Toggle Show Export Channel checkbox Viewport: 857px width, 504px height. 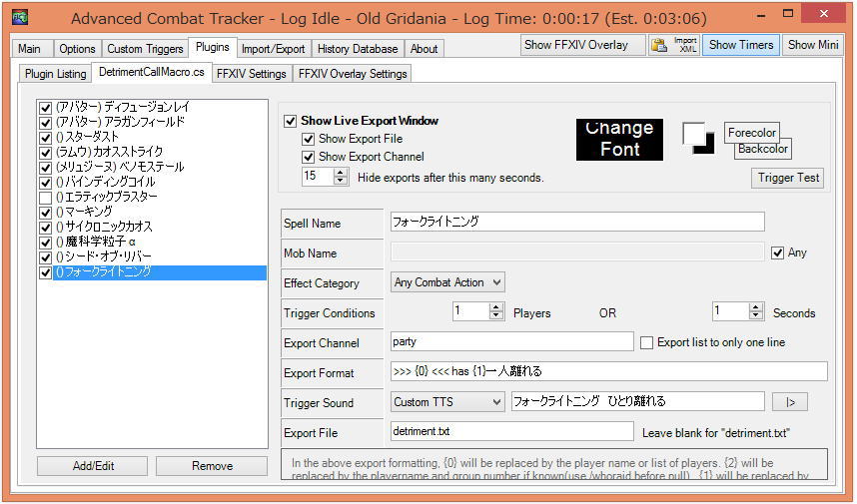tap(309, 157)
